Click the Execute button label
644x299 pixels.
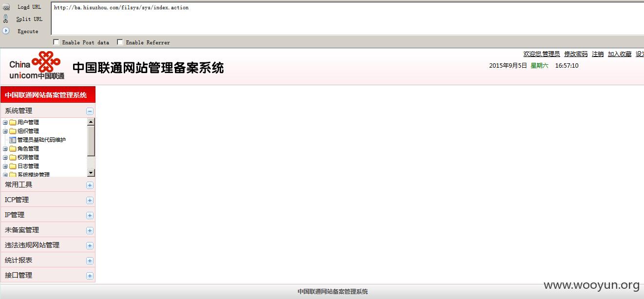coord(28,31)
